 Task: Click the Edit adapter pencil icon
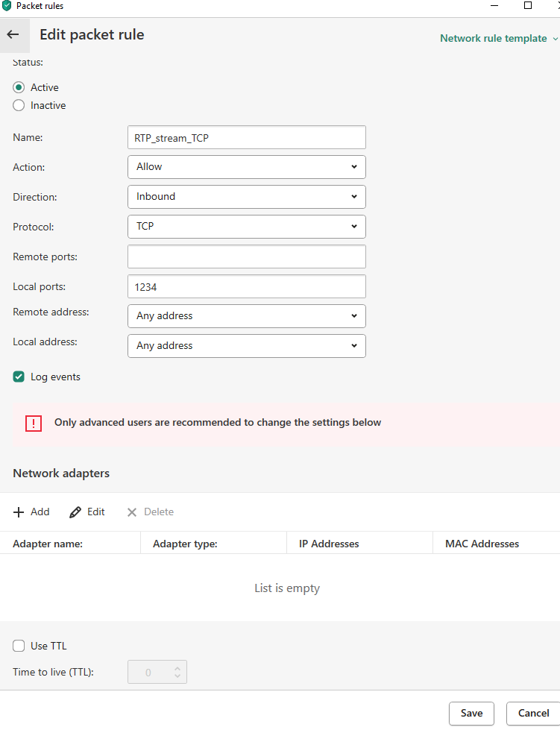point(75,512)
